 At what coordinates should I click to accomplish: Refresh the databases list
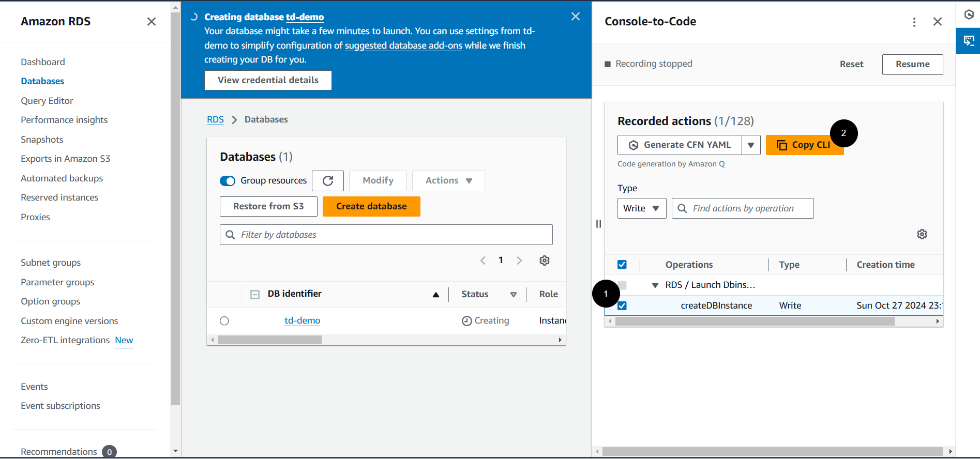328,181
